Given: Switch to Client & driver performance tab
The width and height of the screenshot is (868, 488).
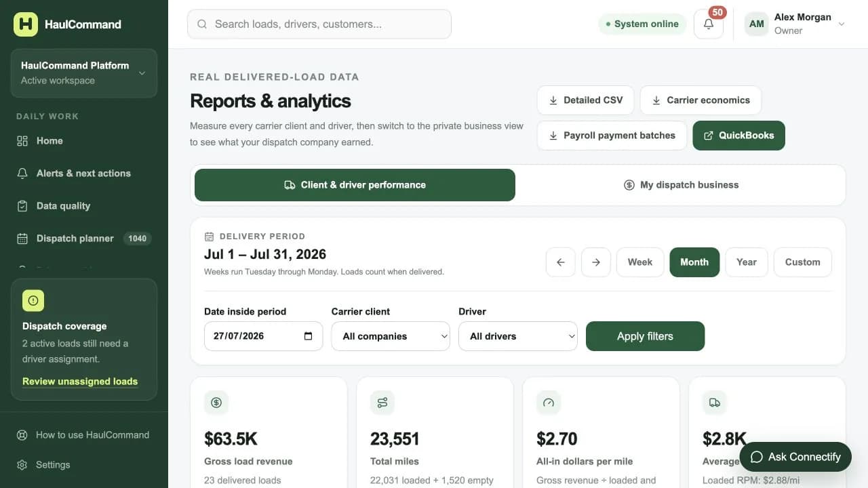Looking at the screenshot, I should click(x=355, y=185).
